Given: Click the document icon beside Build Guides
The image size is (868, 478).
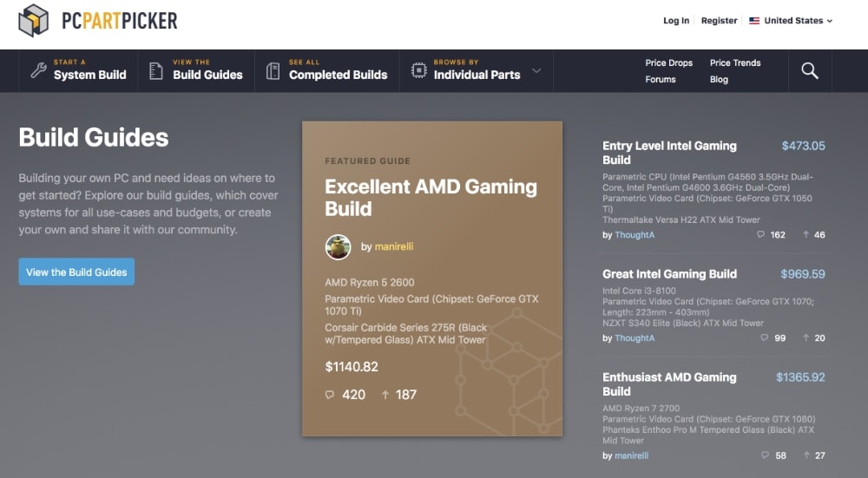Looking at the screenshot, I should pos(156,71).
